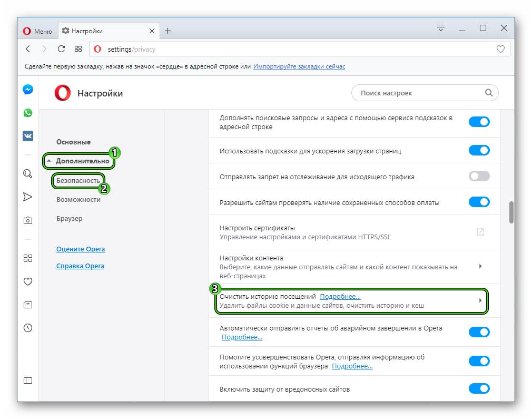The image size is (532, 419).
Task: Open instant search from the sidebar
Action: 28,174
